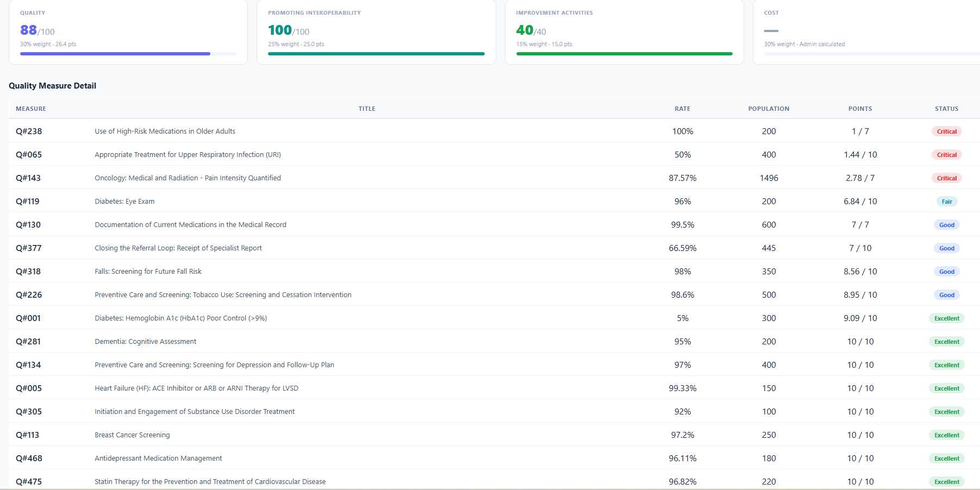
Task: Select the Critical badge on Q#065
Action: tap(947, 154)
